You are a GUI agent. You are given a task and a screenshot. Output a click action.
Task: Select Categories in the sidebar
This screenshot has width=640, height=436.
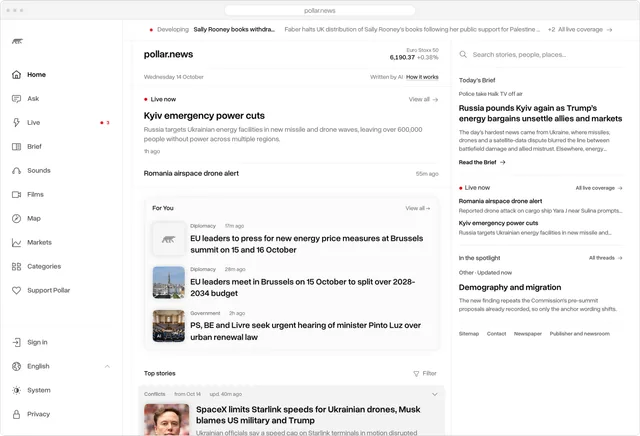pos(44,267)
